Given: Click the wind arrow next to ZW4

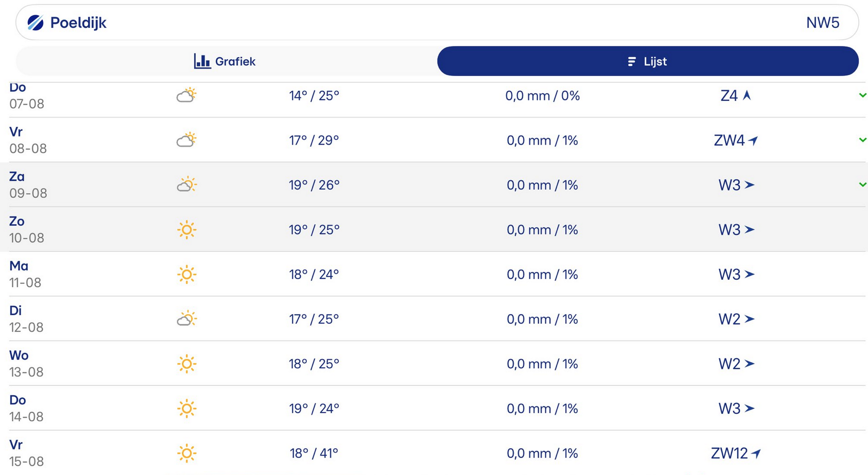Looking at the screenshot, I should (753, 140).
